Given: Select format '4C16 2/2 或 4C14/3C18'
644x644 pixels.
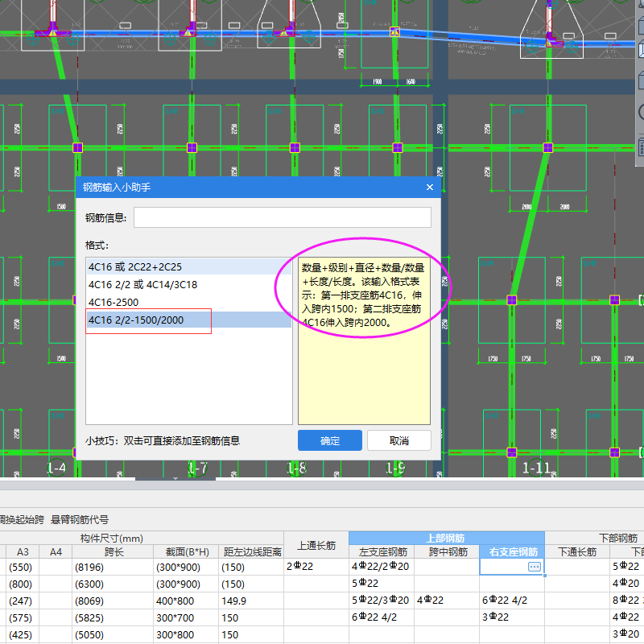Looking at the screenshot, I should [188, 285].
